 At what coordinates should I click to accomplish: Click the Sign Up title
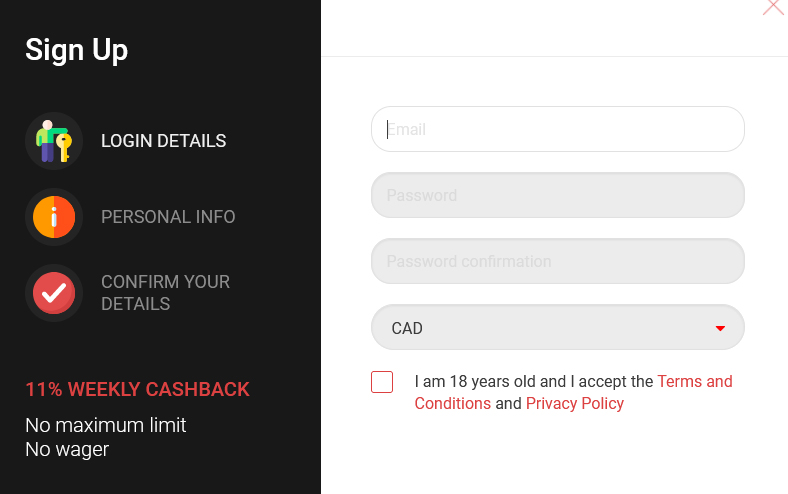click(76, 51)
